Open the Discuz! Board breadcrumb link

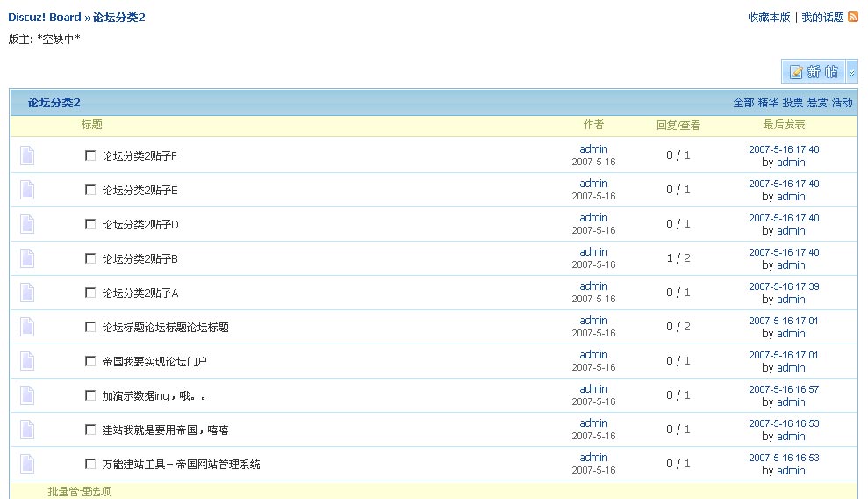point(45,18)
